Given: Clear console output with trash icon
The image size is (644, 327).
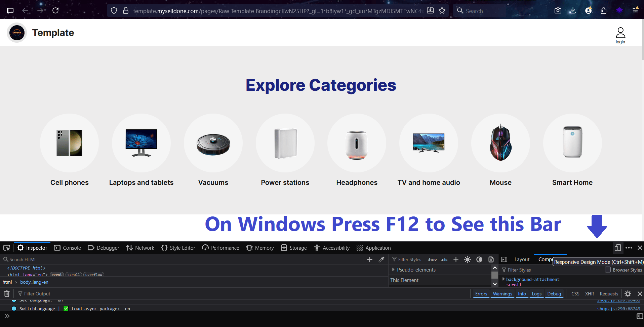Looking at the screenshot, I should pos(7,294).
